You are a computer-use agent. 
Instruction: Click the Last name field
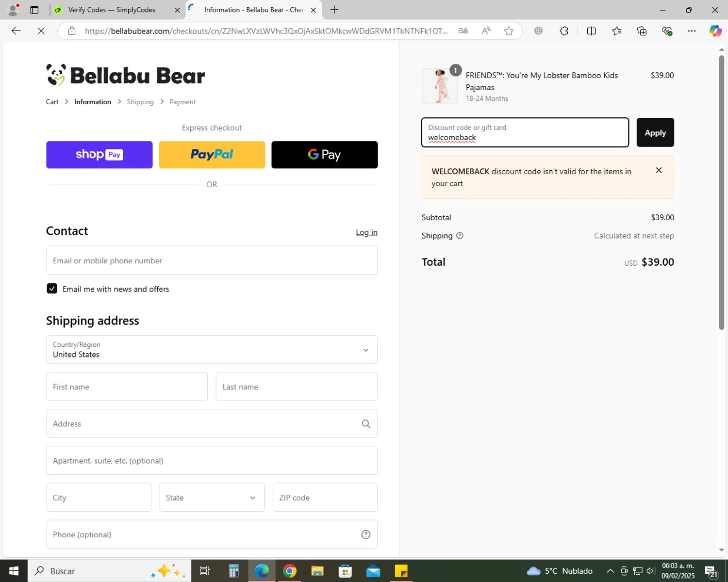[x=297, y=387]
